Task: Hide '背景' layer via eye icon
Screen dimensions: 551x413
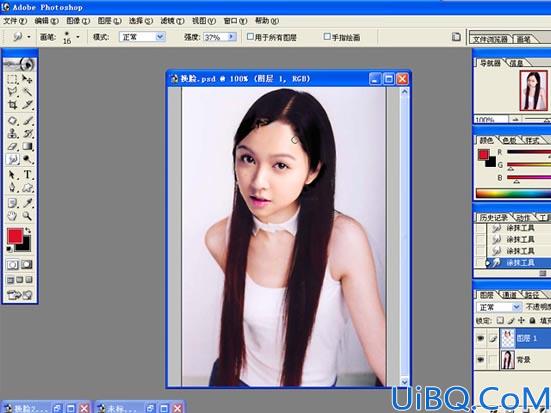Action: tap(480, 360)
